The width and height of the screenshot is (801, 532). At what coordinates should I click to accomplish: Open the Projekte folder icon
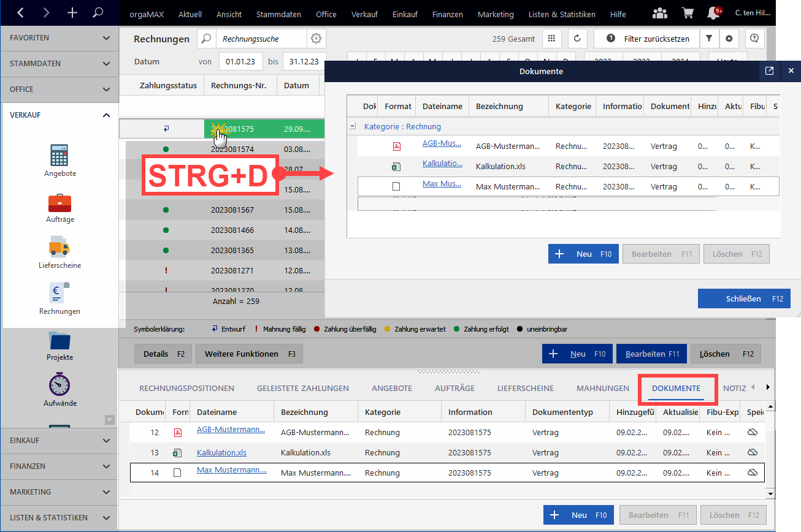click(x=59, y=340)
